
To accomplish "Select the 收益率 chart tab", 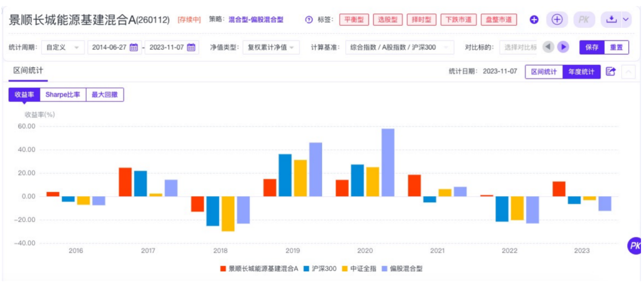I will 24,95.
